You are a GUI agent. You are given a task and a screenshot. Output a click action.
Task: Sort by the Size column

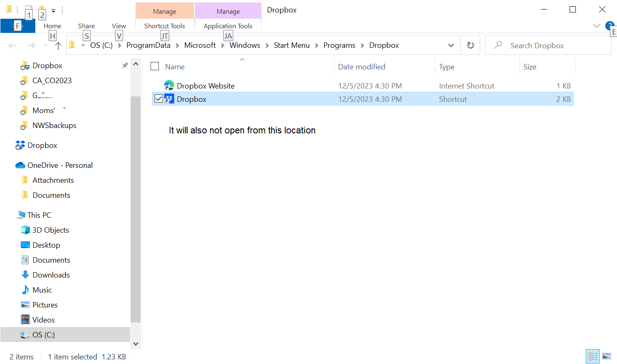tap(530, 66)
